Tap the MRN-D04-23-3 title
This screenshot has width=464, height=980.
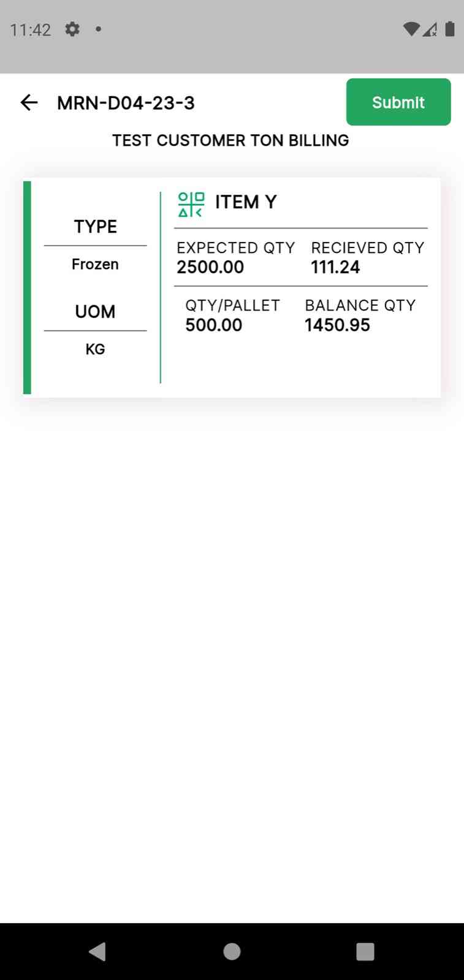126,103
